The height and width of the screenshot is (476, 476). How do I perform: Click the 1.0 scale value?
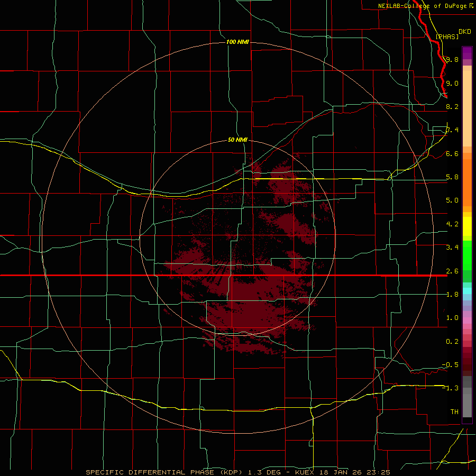tap(452, 318)
